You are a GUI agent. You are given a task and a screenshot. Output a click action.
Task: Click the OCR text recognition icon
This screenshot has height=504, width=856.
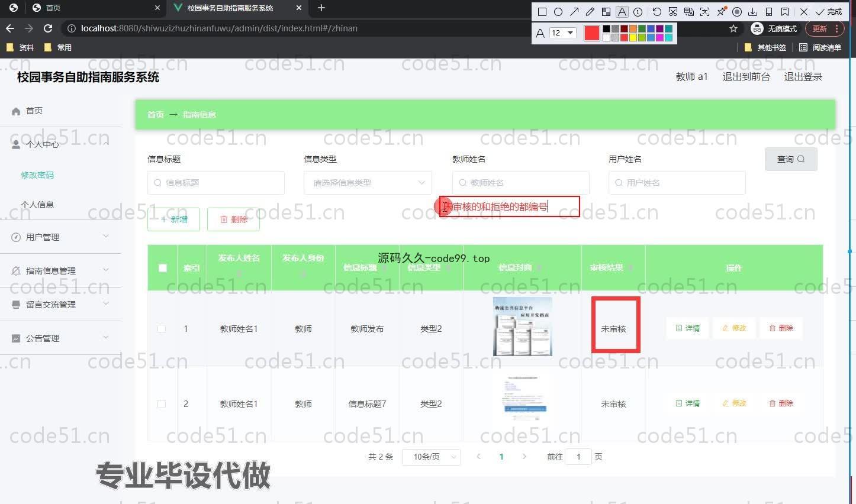pos(705,11)
